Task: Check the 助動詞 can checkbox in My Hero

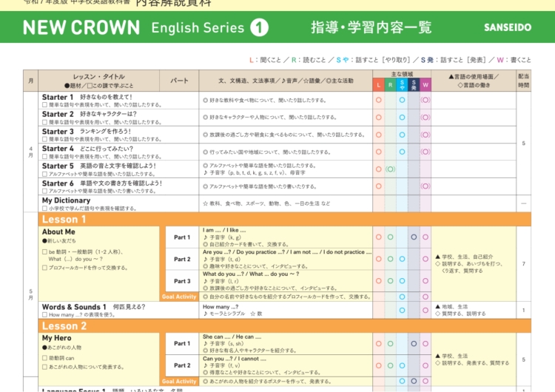Action: point(45,358)
